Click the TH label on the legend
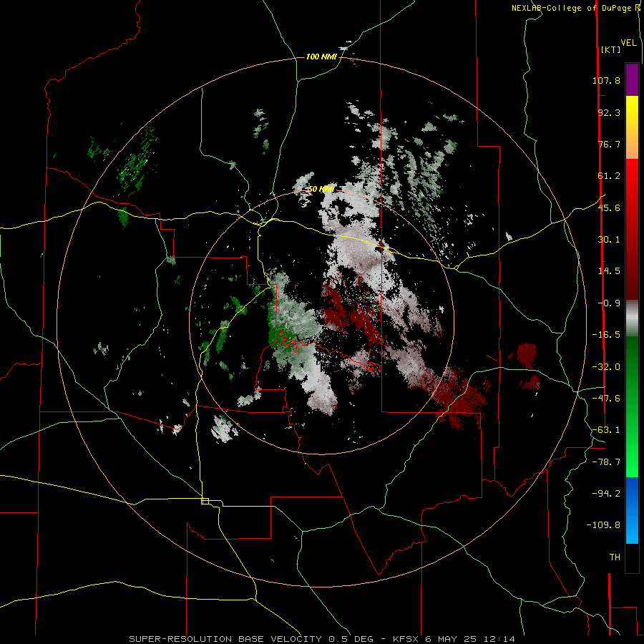This screenshot has height=644, width=644. click(x=615, y=557)
